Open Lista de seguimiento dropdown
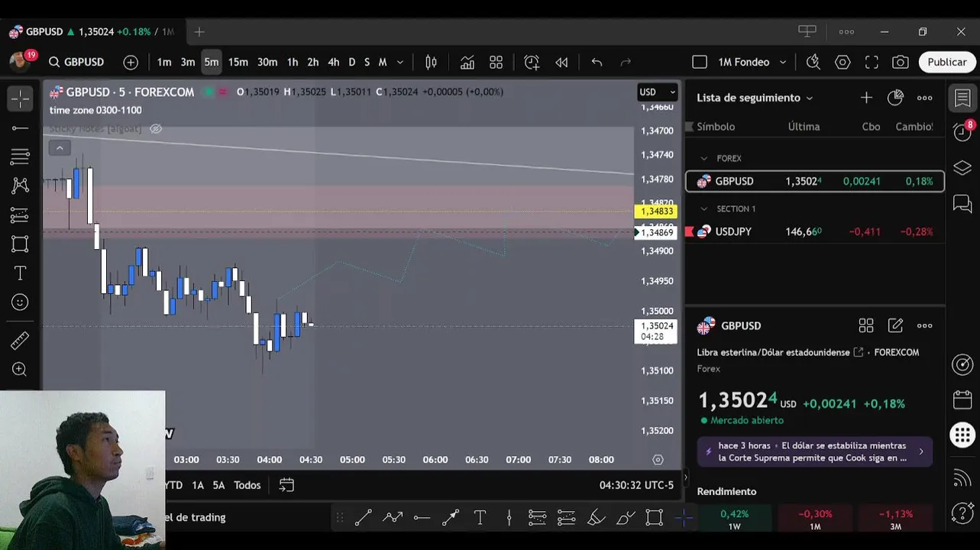The width and height of the screenshot is (980, 550). click(755, 98)
